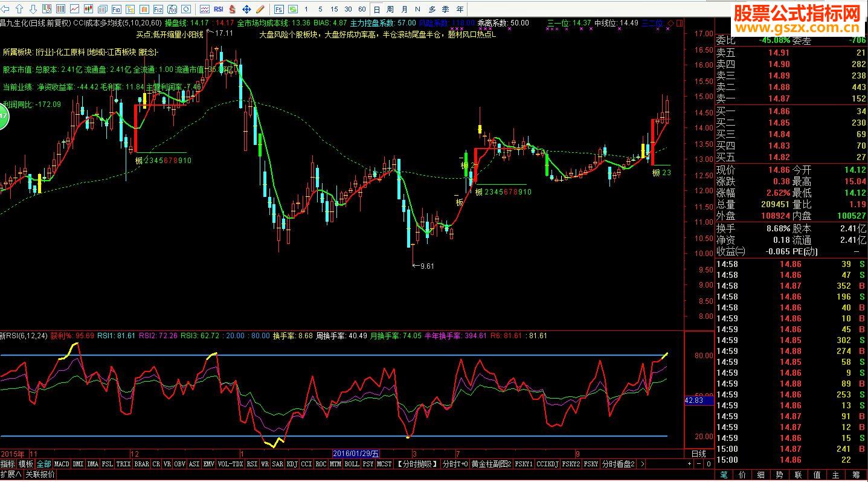Open the 指标 indicator menu

click(8, 464)
